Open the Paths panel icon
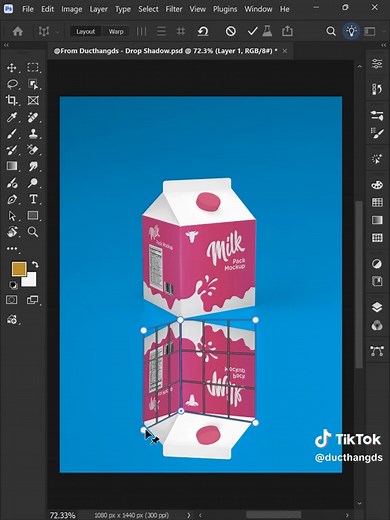Viewport: 390px width, 520px height. point(377,351)
